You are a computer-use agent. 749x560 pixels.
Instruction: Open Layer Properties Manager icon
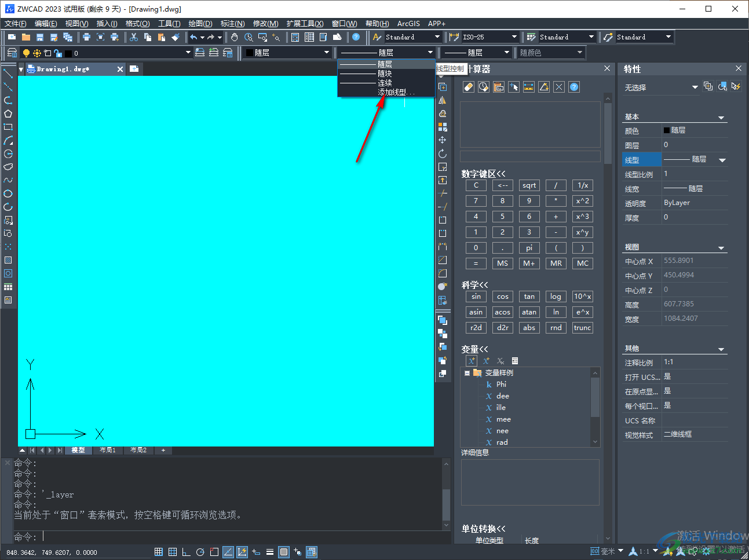[12, 53]
